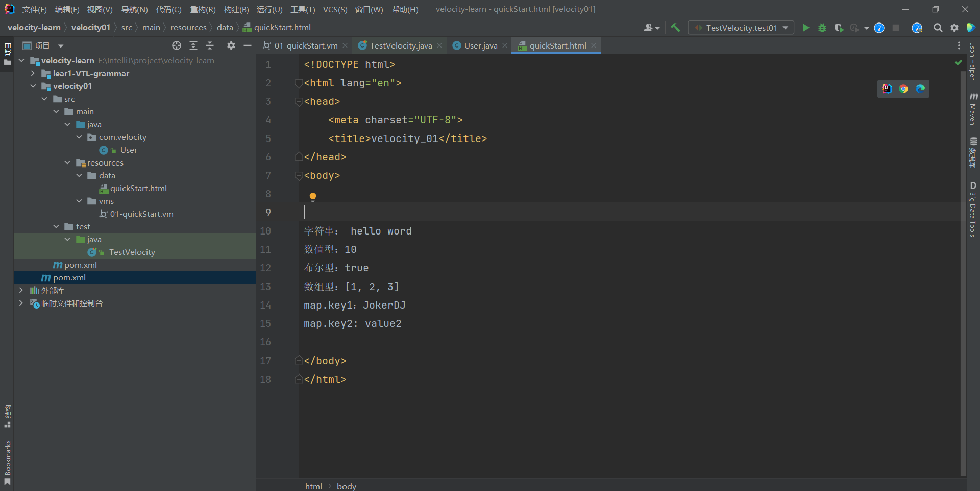The height and width of the screenshot is (491, 980).
Task: Open the Bookmarks tool window
Action: [7, 463]
